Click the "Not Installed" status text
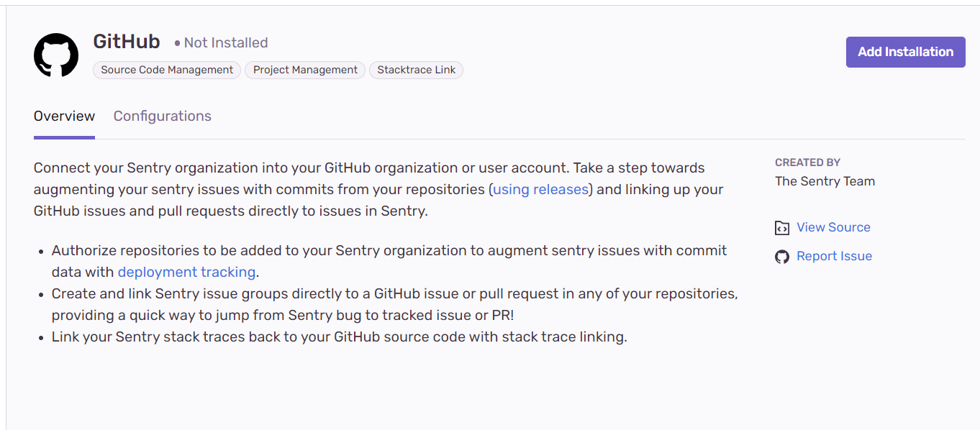Viewport: 980px width, 430px height. [x=225, y=42]
